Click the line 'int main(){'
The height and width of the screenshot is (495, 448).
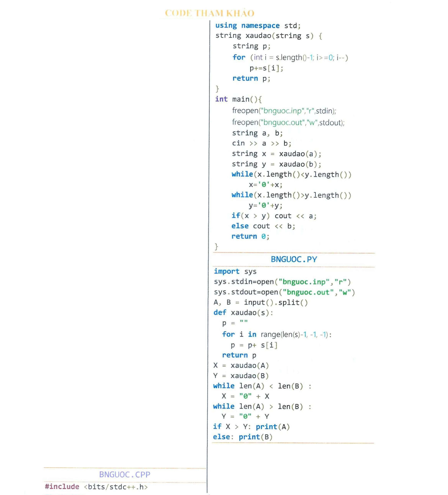(239, 99)
